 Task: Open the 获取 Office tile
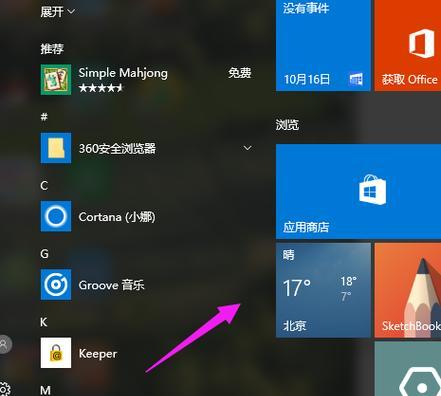[x=408, y=45]
